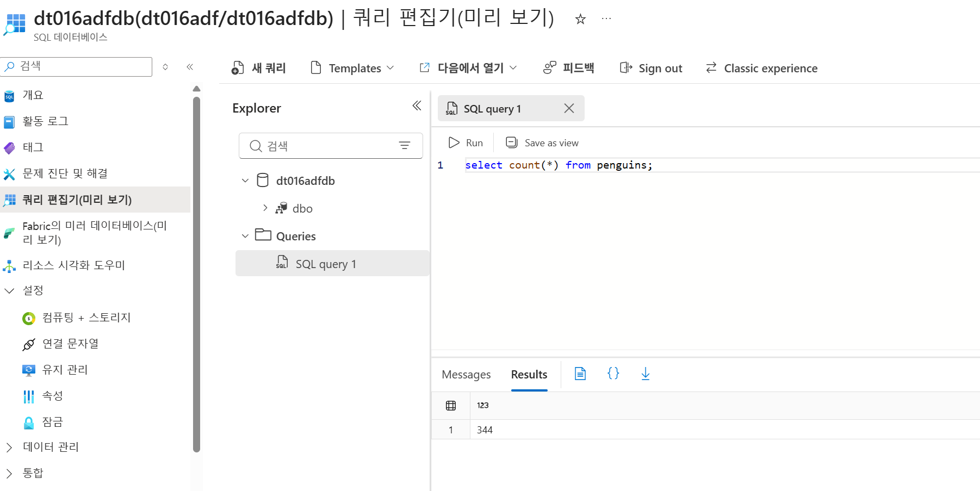The width and height of the screenshot is (980, 491).
Task: Click the results grid table icon
Action: (x=451, y=406)
